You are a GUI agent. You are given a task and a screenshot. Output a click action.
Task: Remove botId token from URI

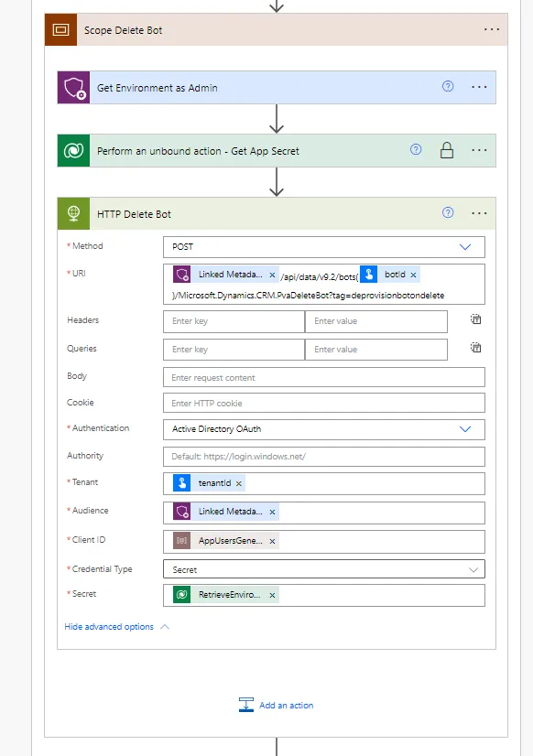coord(413,275)
